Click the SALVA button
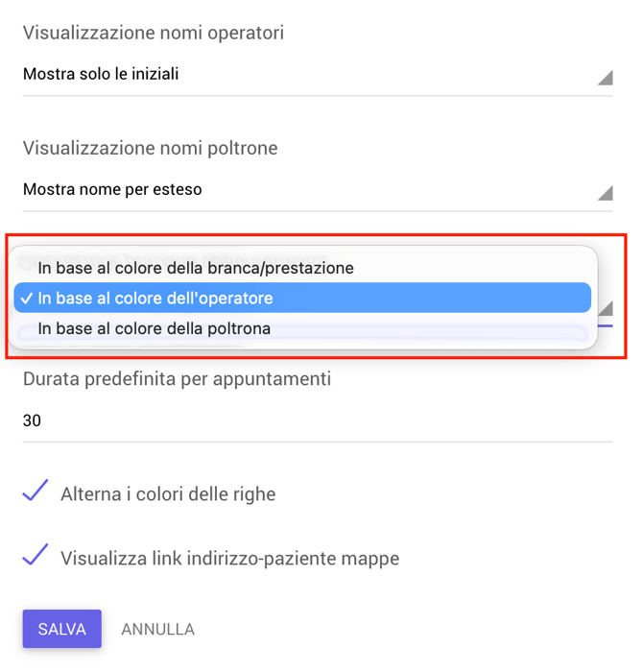Viewport: 643px width, 672px height. point(62,629)
